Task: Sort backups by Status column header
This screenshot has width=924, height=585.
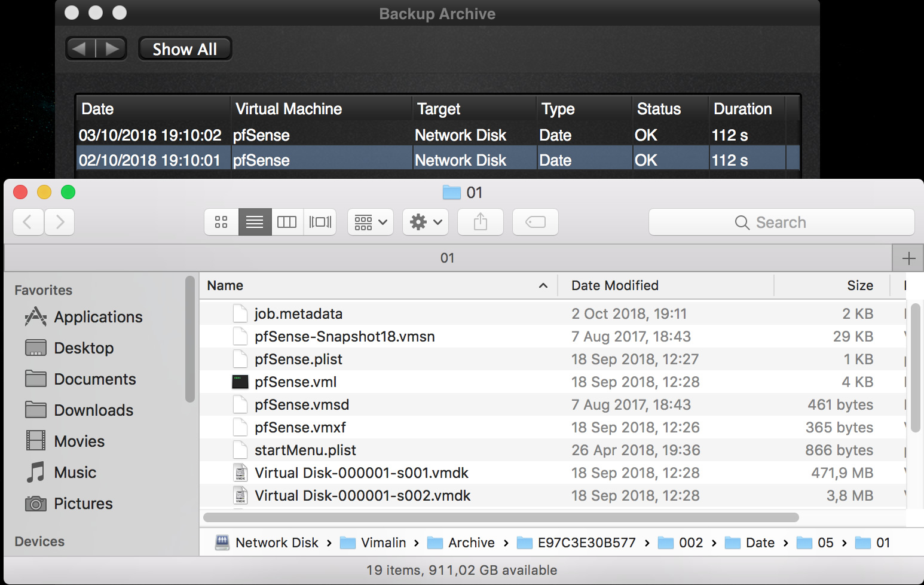Action: pos(671,109)
